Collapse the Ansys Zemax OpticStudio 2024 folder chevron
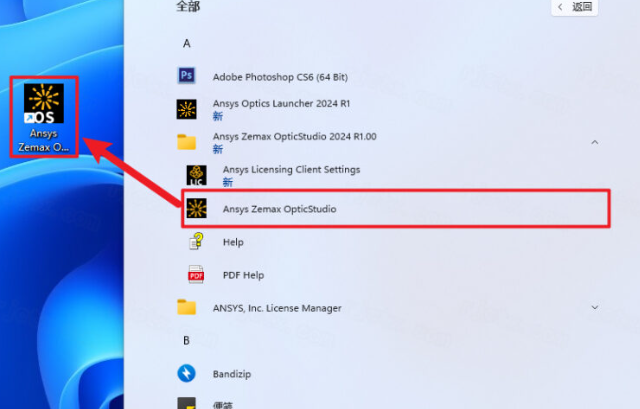 click(x=595, y=142)
